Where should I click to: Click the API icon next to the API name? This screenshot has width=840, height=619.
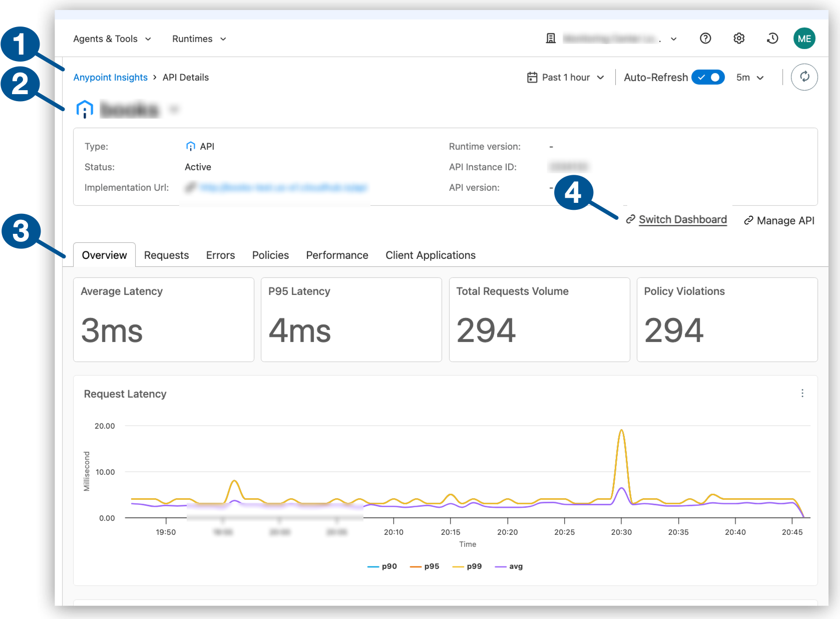[x=84, y=109]
